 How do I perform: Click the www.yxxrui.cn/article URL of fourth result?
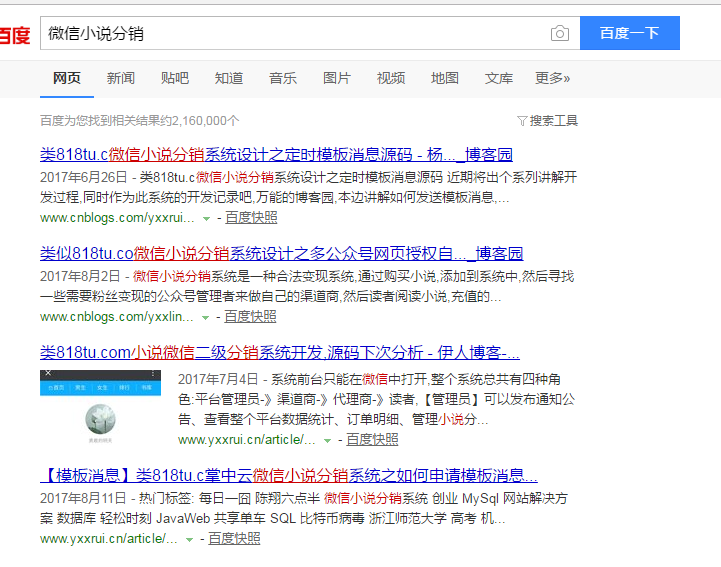pos(109,538)
